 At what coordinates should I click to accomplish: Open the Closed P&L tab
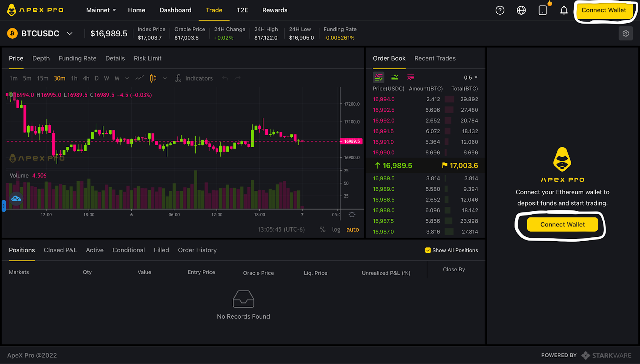coord(60,250)
